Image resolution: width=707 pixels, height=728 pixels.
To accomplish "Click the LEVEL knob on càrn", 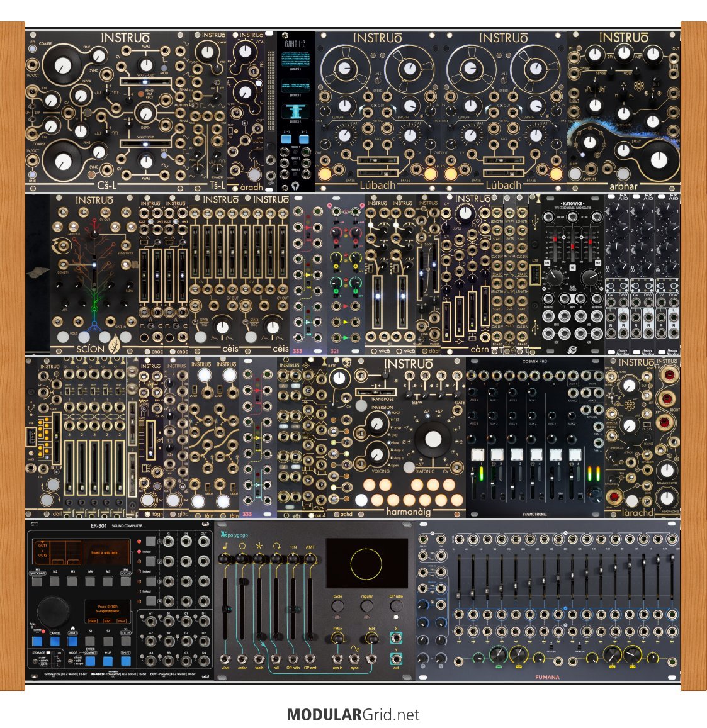I will pos(464,213).
